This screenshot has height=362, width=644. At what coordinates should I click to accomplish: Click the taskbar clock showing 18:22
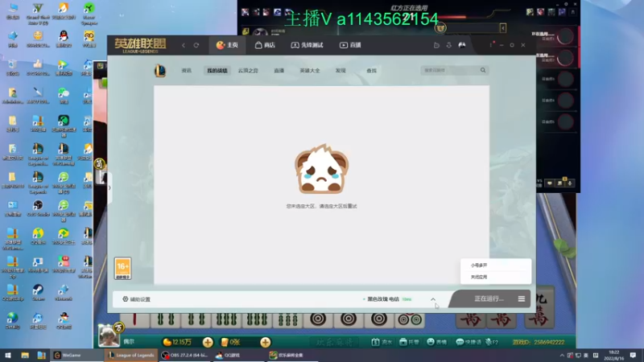pos(614,356)
